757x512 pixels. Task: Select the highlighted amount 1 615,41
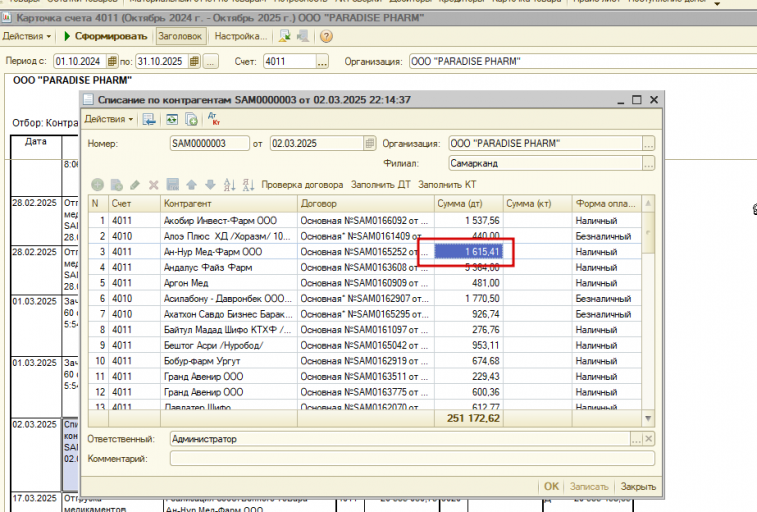(468, 251)
